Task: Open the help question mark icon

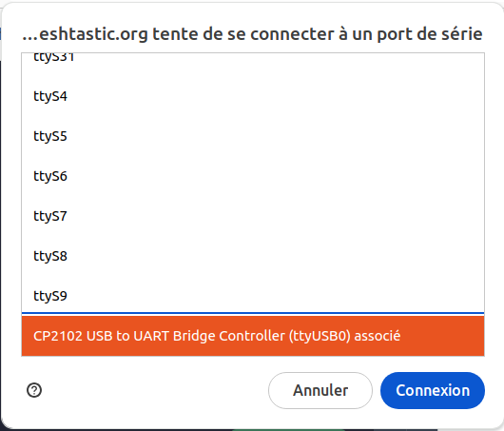Action: click(34, 390)
